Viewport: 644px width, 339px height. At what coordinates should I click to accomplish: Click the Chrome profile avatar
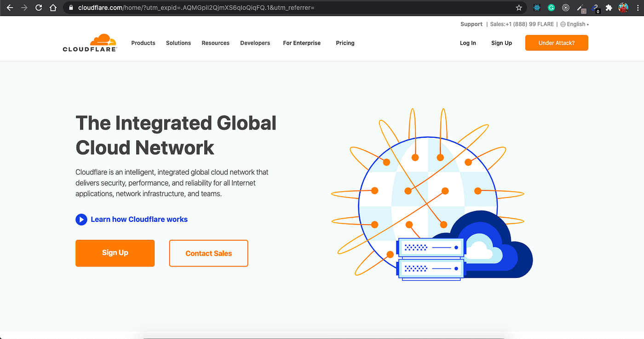click(x=623, y=7)
